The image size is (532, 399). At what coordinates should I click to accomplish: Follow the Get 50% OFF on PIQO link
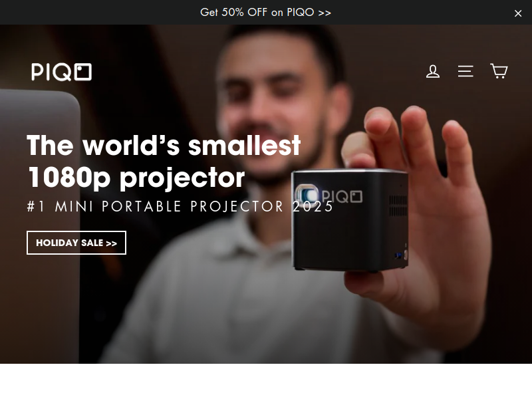click(265, 12)
